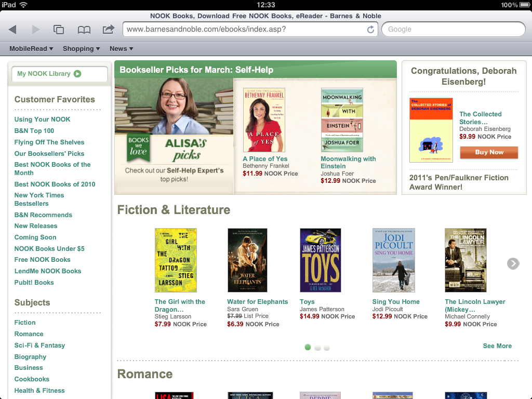Select first carousel page dot
The image size is (532, 399).
(x=308, y=347)
